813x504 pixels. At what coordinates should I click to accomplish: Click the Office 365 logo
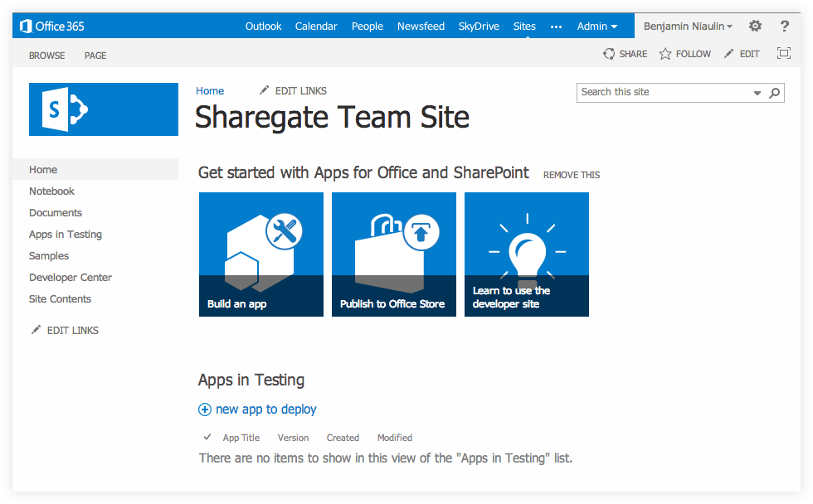51,26
